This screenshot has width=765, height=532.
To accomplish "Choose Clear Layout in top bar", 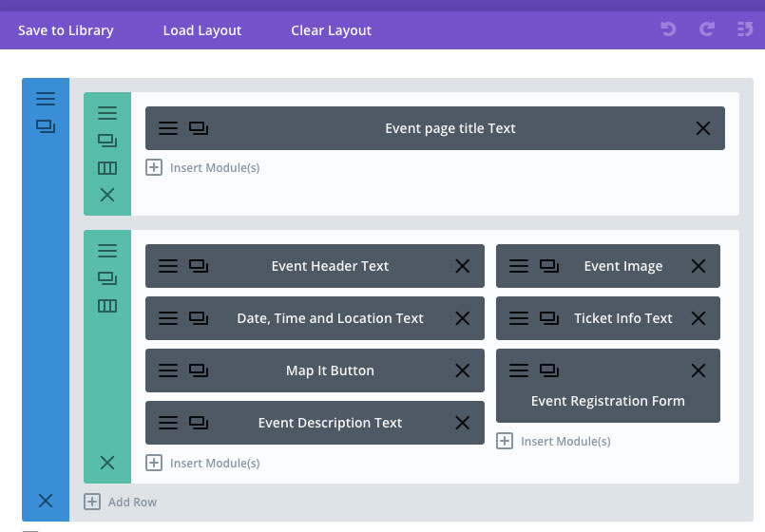I will tap(332, 30).
